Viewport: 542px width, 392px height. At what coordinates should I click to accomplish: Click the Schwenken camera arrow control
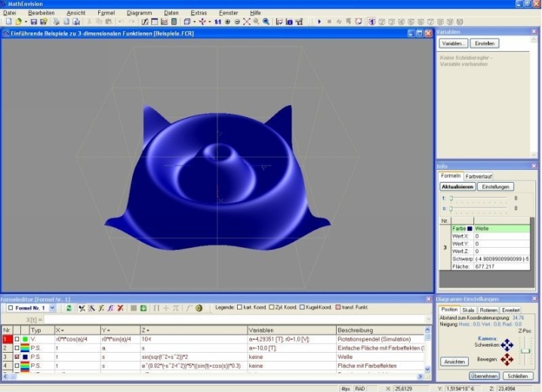tap(507, 344)
